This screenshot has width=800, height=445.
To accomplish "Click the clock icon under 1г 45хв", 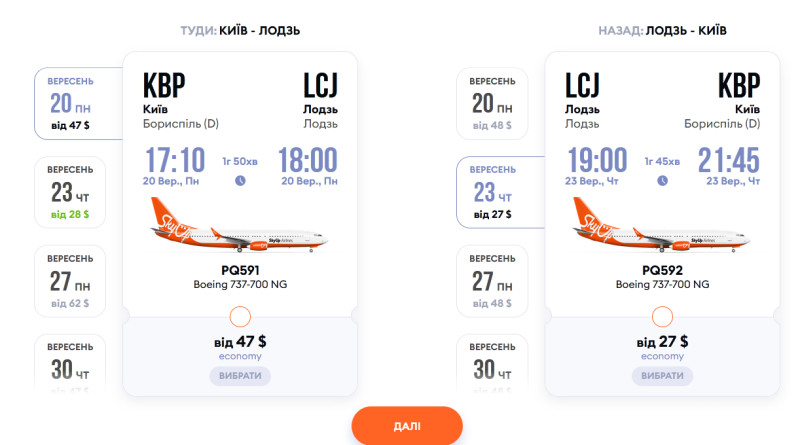I will point(662,181).
